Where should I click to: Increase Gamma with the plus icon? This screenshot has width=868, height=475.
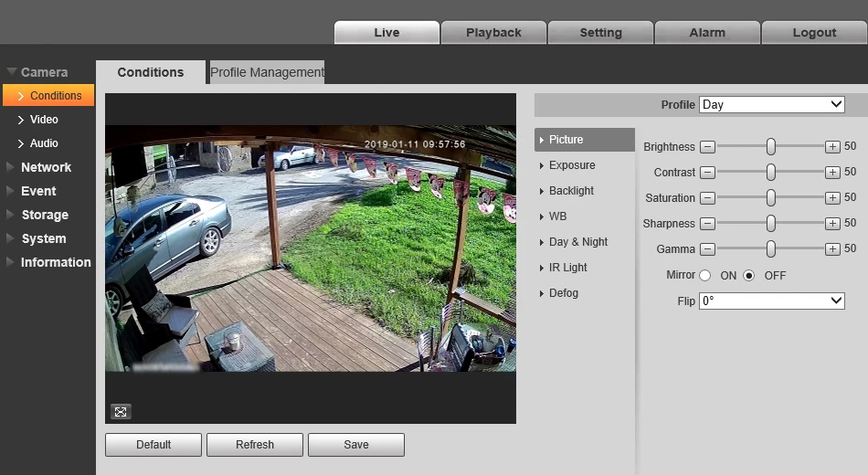click(832, 249)
